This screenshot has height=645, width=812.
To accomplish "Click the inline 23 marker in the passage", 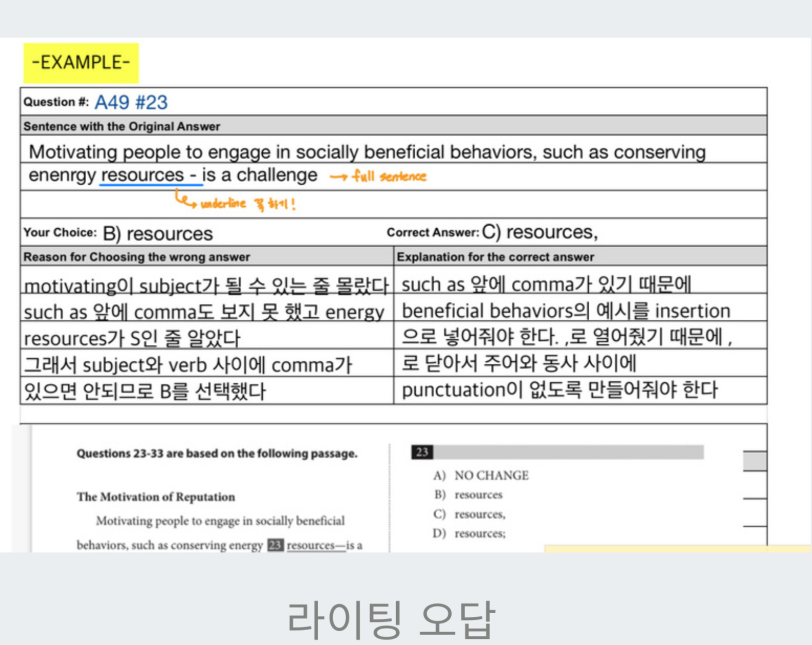I will click(275, 545).
